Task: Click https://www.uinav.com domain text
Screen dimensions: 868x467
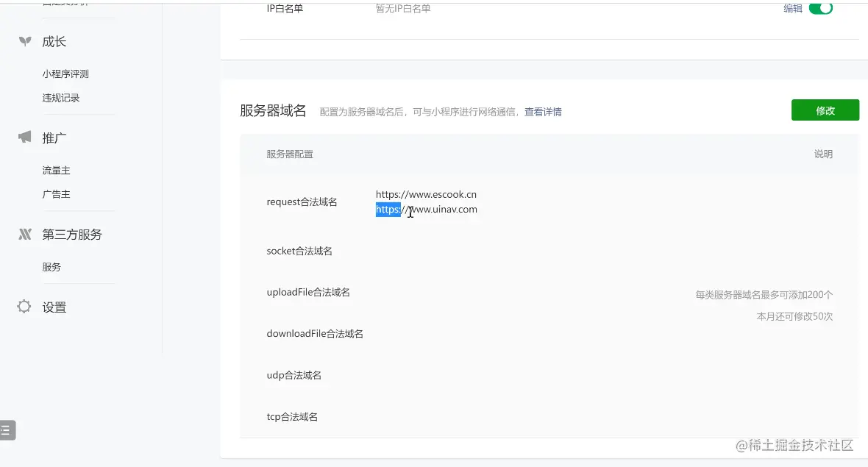Action: click(426, 209)
